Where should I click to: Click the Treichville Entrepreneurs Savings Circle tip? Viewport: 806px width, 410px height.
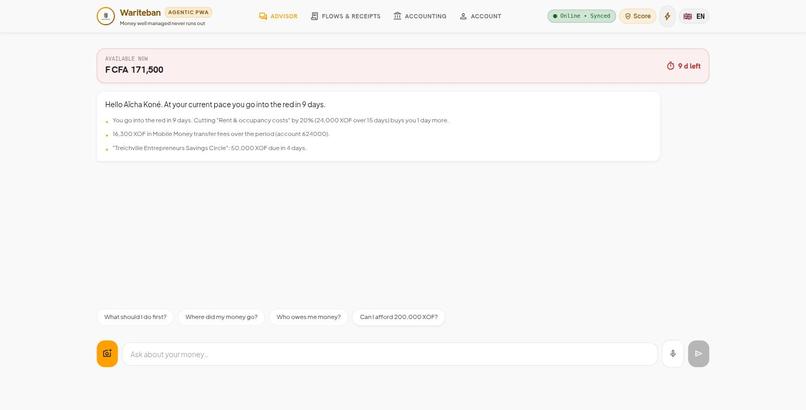pos(209,148)
